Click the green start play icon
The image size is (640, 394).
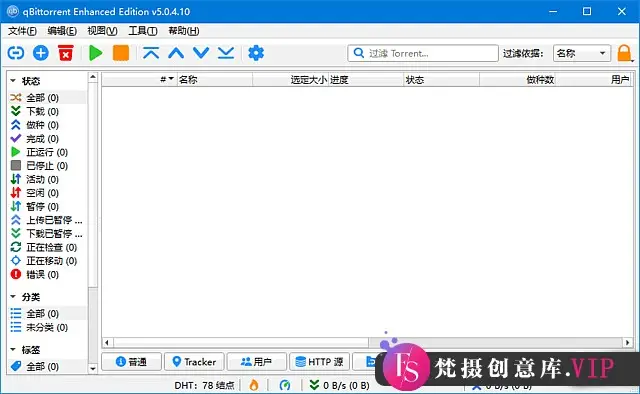tap(96, 53)
